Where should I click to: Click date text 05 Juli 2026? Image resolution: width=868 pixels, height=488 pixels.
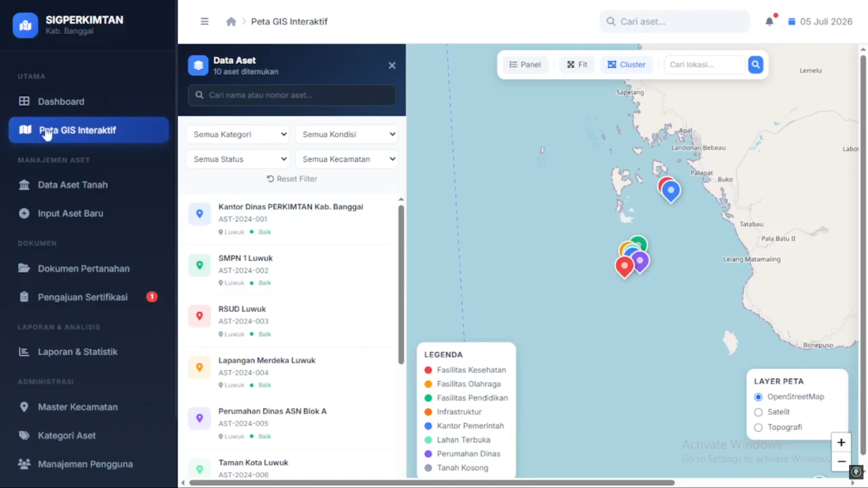pos(826,22)
